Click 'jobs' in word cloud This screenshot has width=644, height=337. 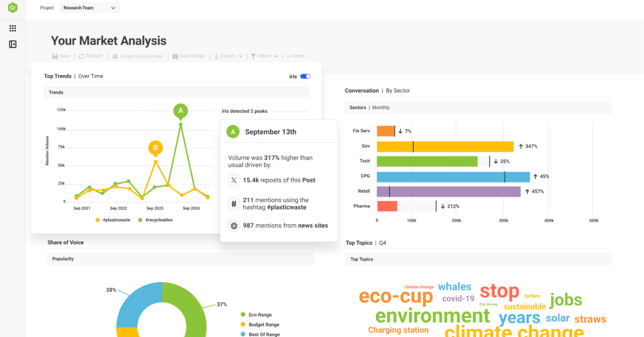click(x=566, y=300)
